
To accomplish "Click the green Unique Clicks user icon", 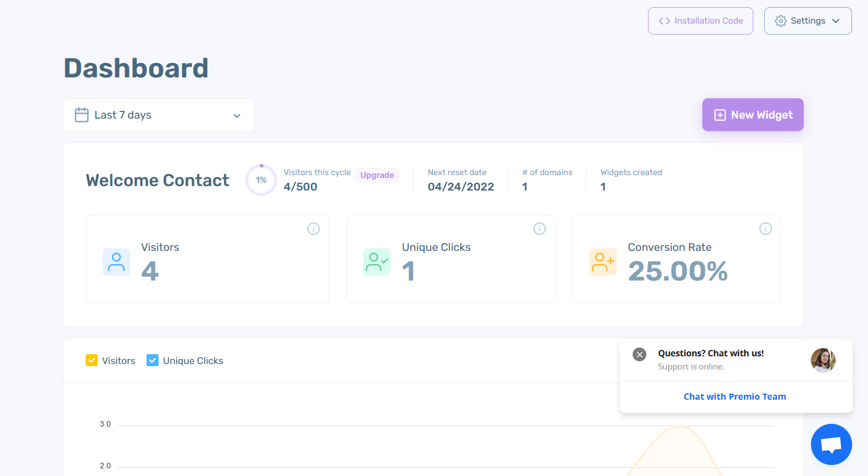I will 377,262.
